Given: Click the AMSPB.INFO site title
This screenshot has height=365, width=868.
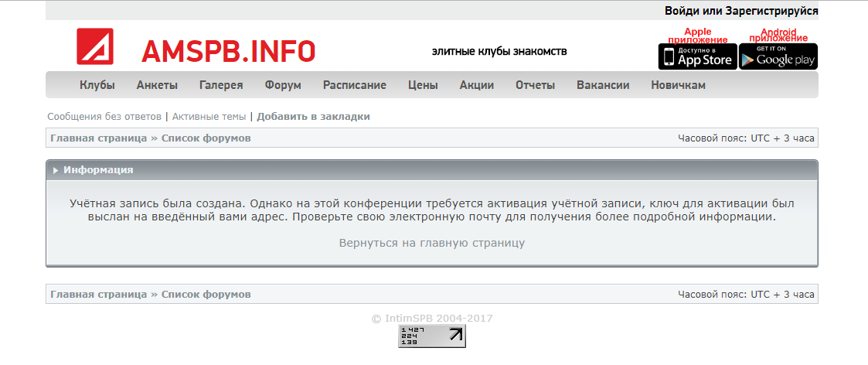Looking at the screenshot, I should (x=228, y=51).
